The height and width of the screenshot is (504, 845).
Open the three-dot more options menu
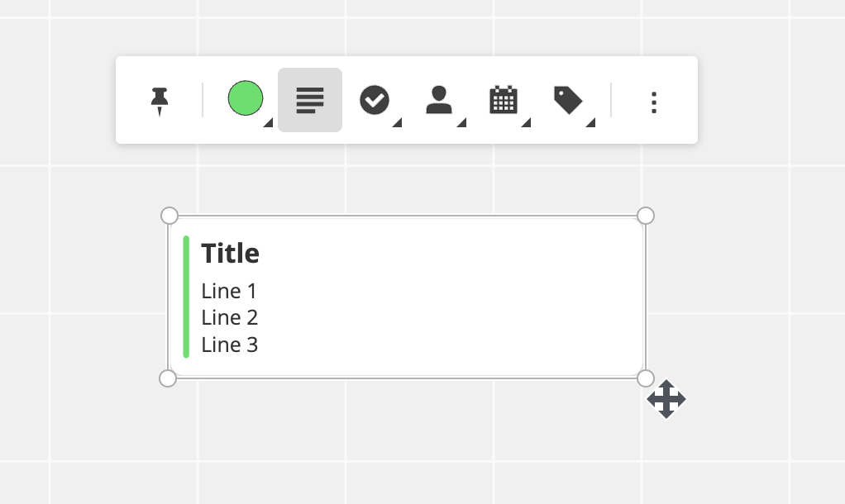654,102
